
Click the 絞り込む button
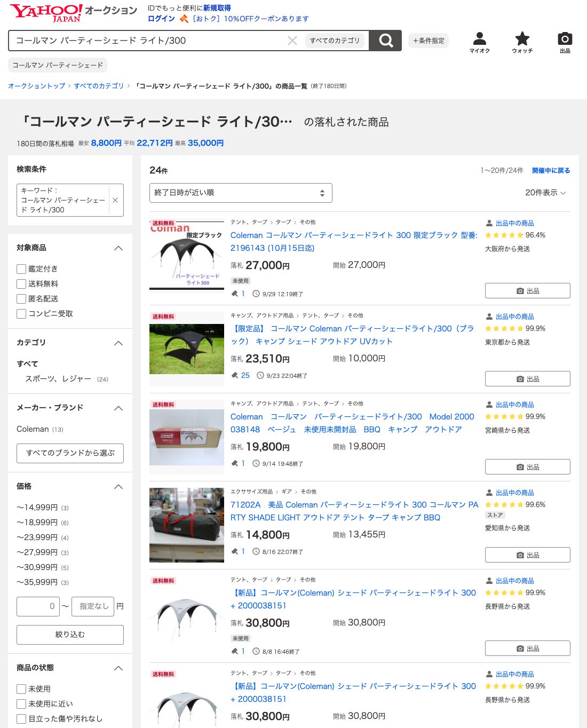coord(70,635)
